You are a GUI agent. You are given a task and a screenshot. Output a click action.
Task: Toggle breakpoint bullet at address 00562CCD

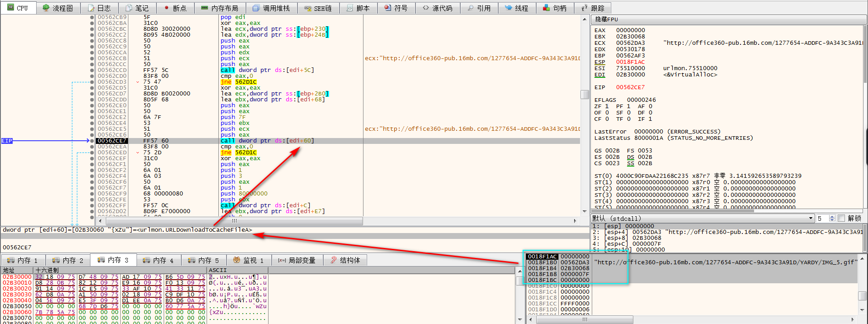tap(92, 70)
